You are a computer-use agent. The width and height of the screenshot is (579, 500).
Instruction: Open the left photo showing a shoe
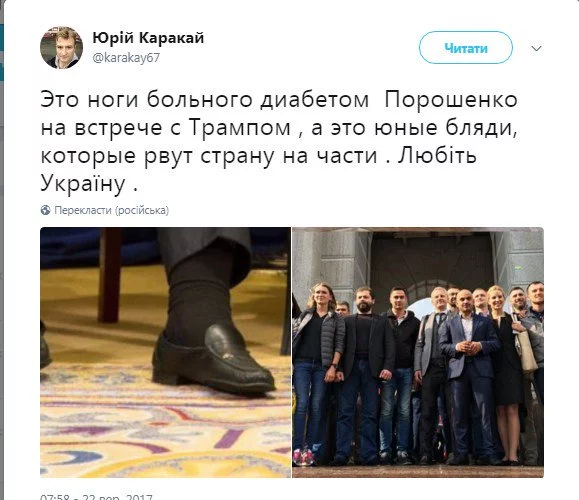point(165,352)
